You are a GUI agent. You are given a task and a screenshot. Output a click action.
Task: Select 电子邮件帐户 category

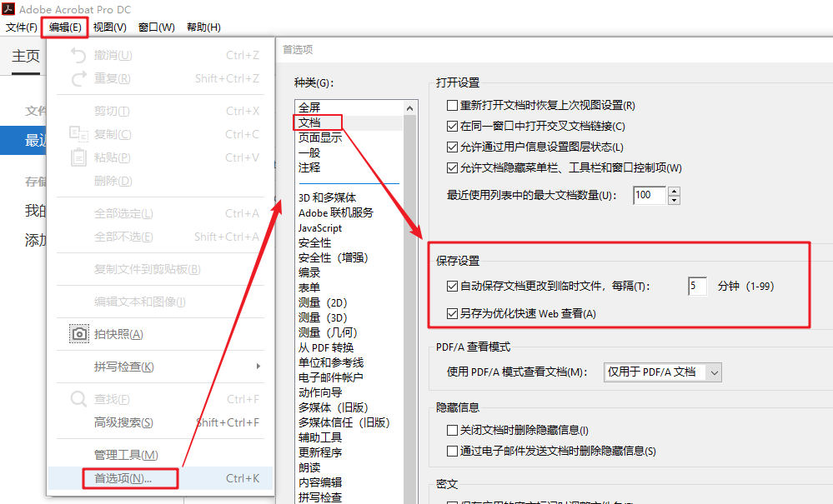pyautogui.click(x=330, y=377)
